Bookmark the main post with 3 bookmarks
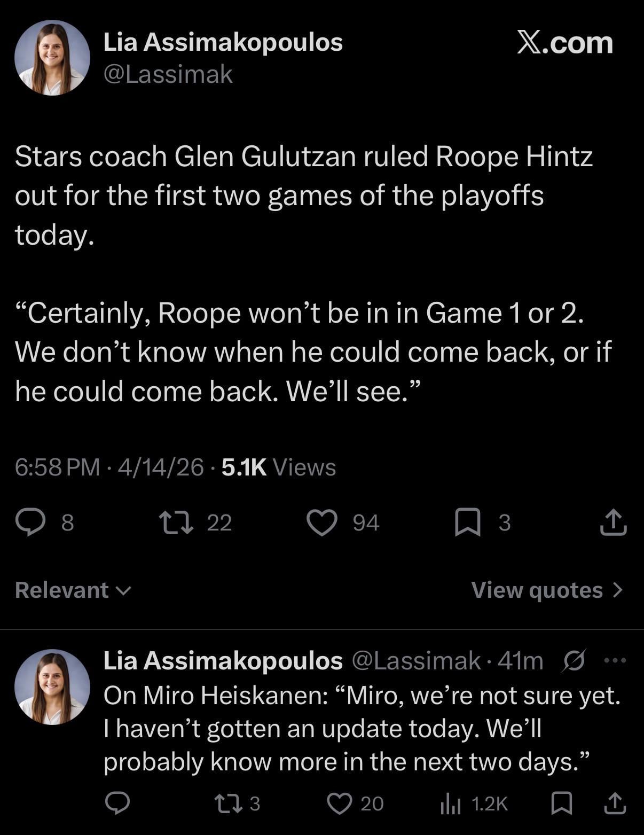 tap(468, 522)
